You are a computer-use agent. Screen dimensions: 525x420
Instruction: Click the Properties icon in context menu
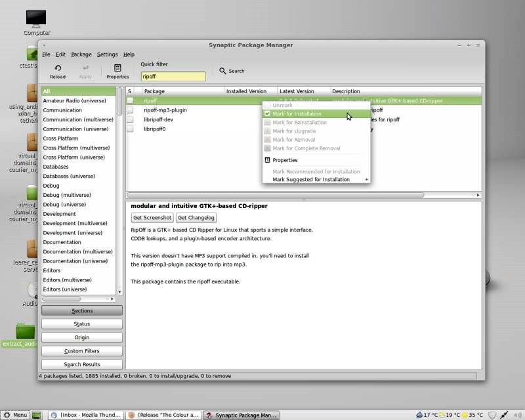tap(267, 160)
